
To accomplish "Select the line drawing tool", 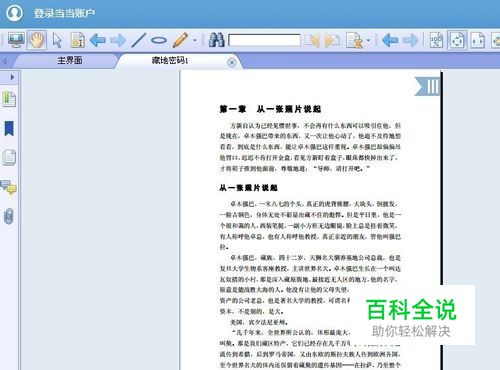I will [x=138, y=40].
